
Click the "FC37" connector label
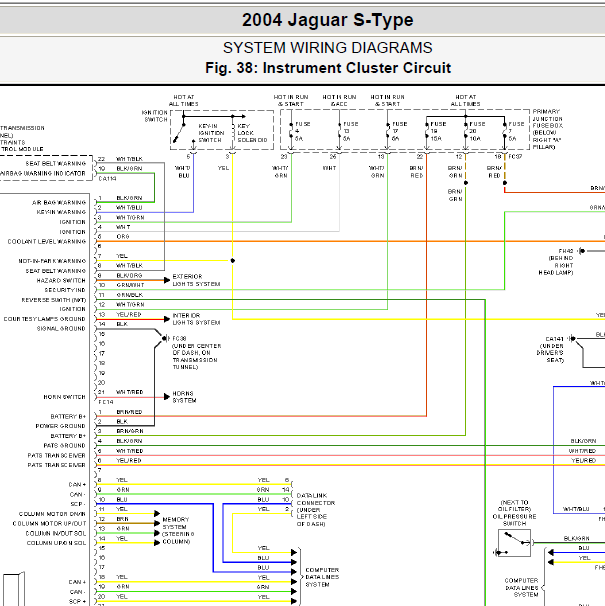515,157
